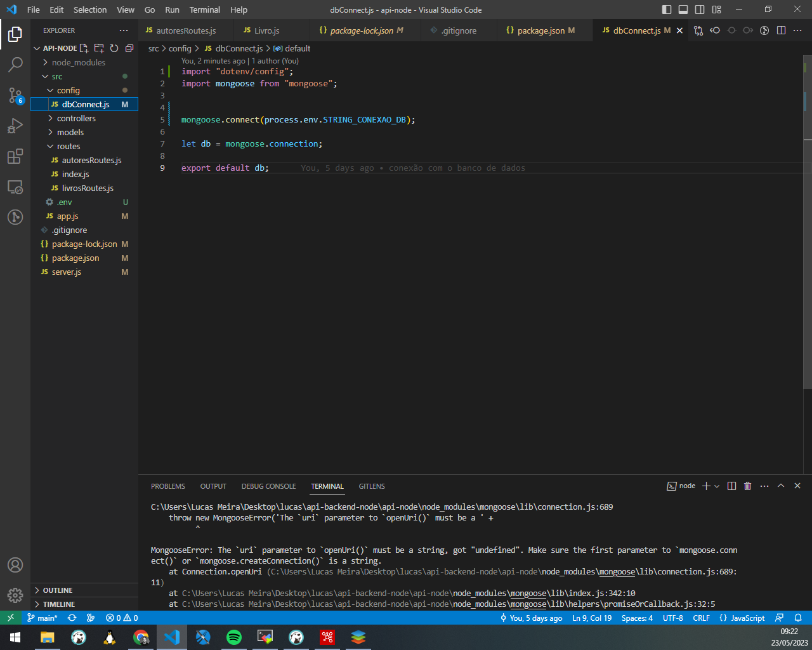Open terminal launch profile dropdown arrow

717,486
